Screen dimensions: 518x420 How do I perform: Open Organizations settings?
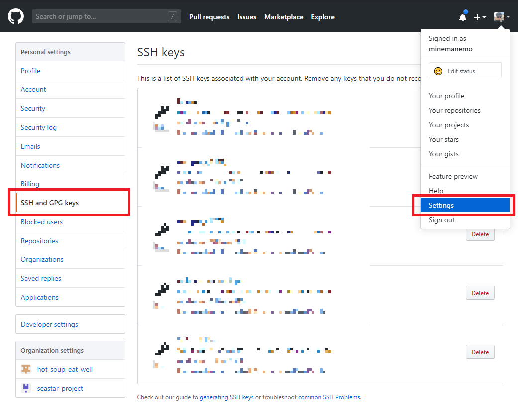click(70, 259)
